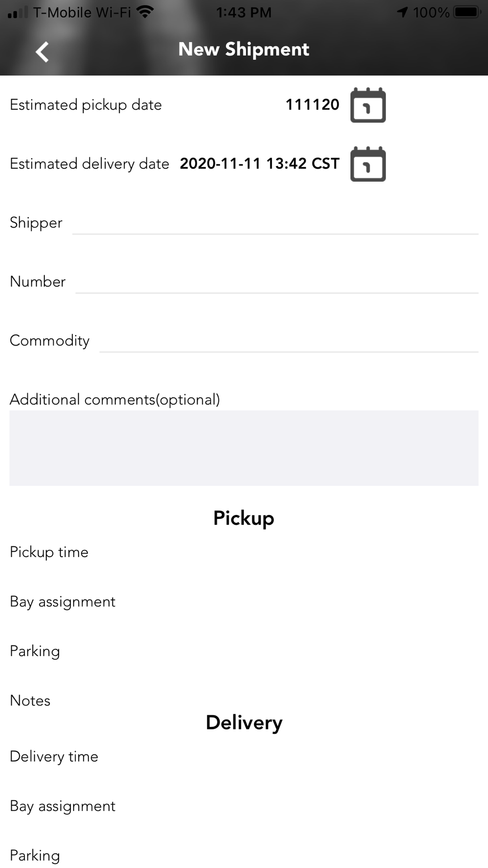
Task: Tap the Pickup time row
Action: [x=49, y=552]
